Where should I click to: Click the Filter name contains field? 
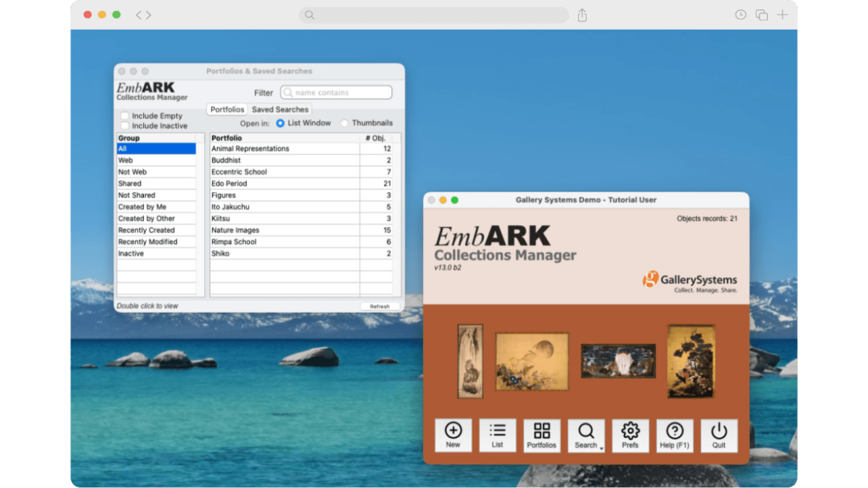pyautogui.click(x=336, y=92)
